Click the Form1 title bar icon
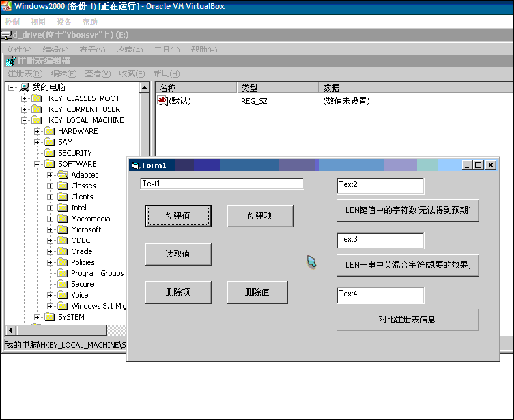Image resolution: width=514 pixels, height=420 pixels. tap(135, 165)
